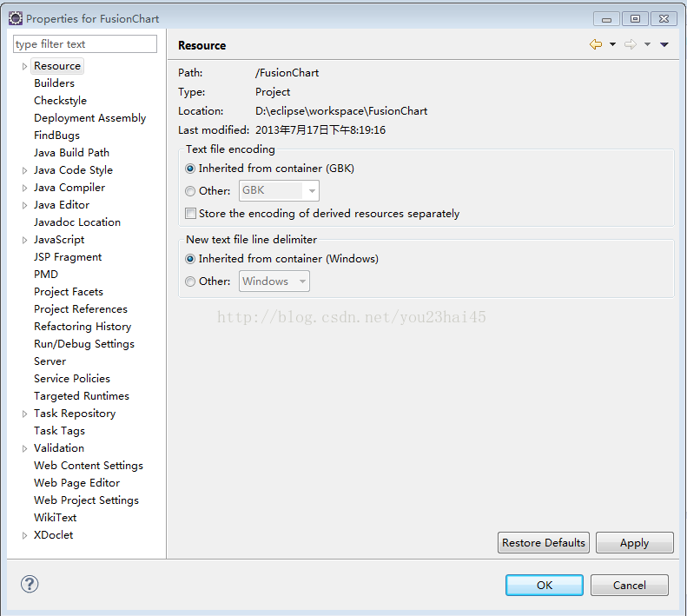Image resolution: width=687 pixels, height=616 pixels.
Task: Select PMD in the tree
Action: (x=46, y=275)
